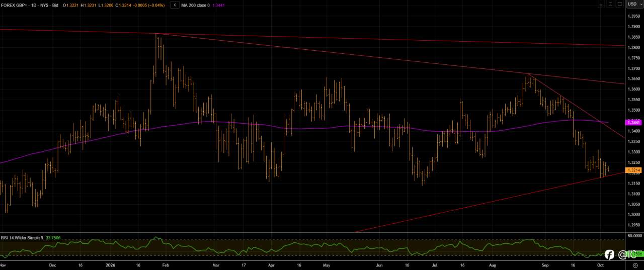Click the 1.3441 moving average price tag
This screenshot has width=644, height=270.
click(x=632, y=122)
